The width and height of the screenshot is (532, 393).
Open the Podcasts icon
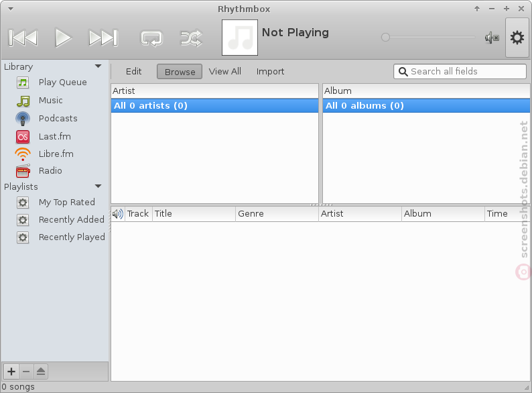click(23, 119)
